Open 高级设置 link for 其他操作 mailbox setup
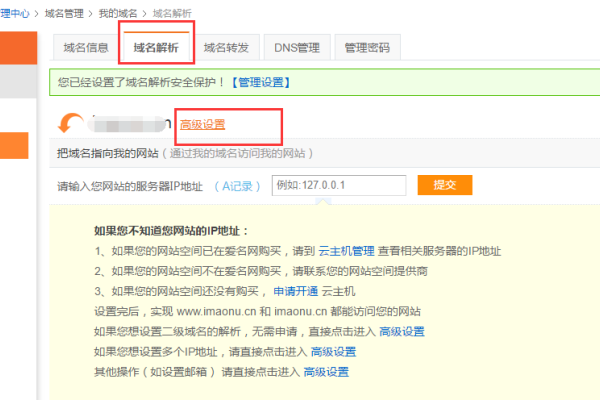This screenshot has height=400, width=600. [326, 371]
